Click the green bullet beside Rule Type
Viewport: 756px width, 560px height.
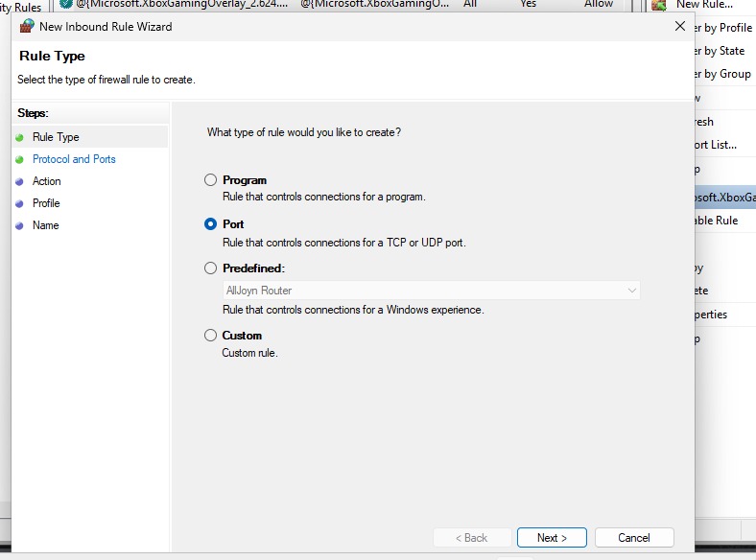pyautogui.click(x=19, y=138)
